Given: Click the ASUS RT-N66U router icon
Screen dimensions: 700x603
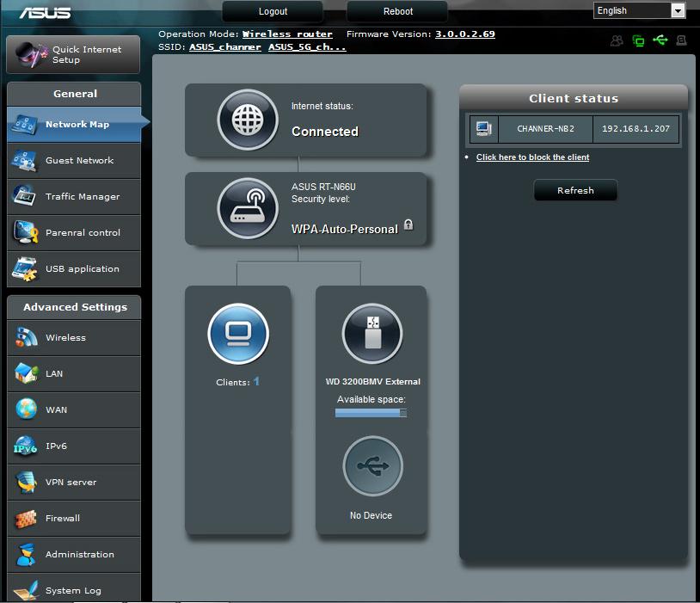Looking at the screenshot, I should click(x=248, y=208).
